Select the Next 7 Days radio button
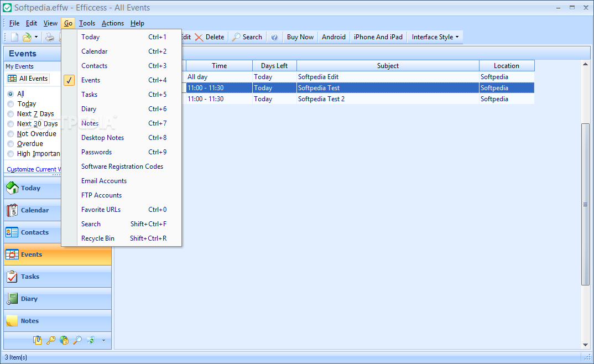Image resolution: width=594 pixels, height=364 pixels. (x=11, y=114)
